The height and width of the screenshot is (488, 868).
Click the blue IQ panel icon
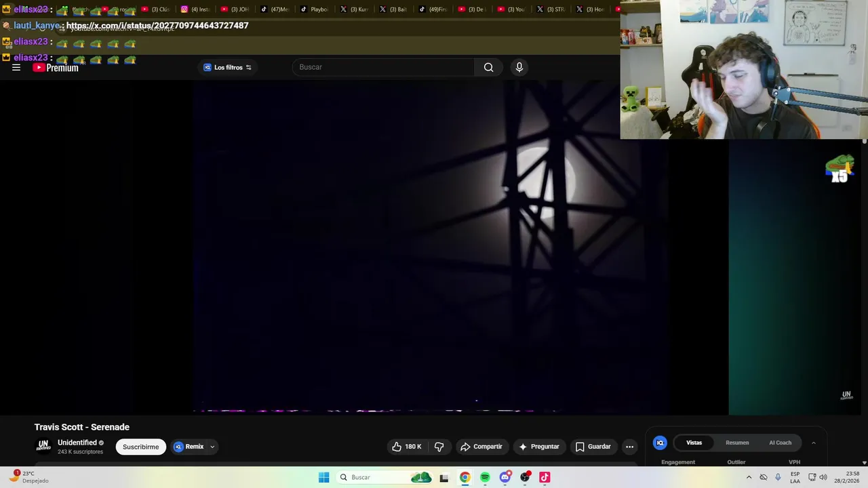click(660, 443)
